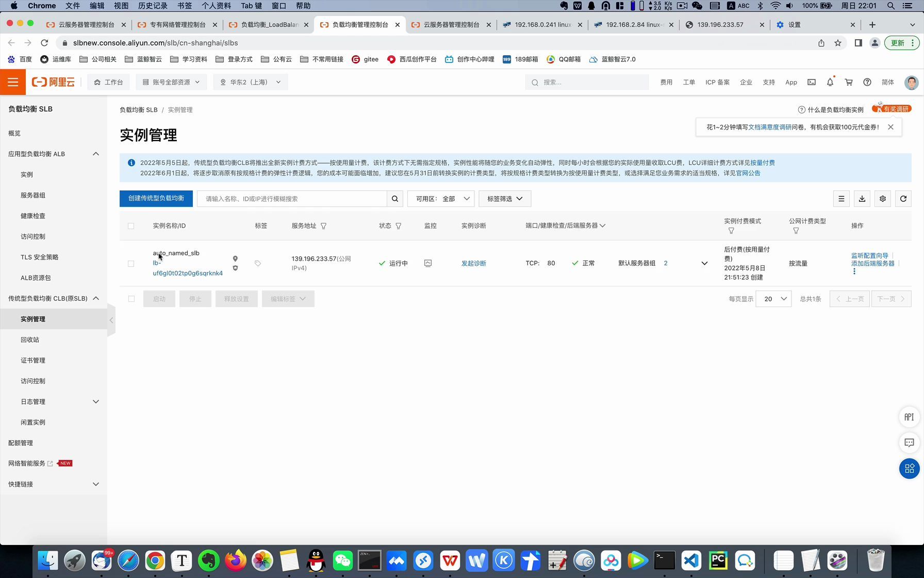Screen dimensions: 924x578
Task: Click the shield icon beside instance ID
Action: (235, 268)
